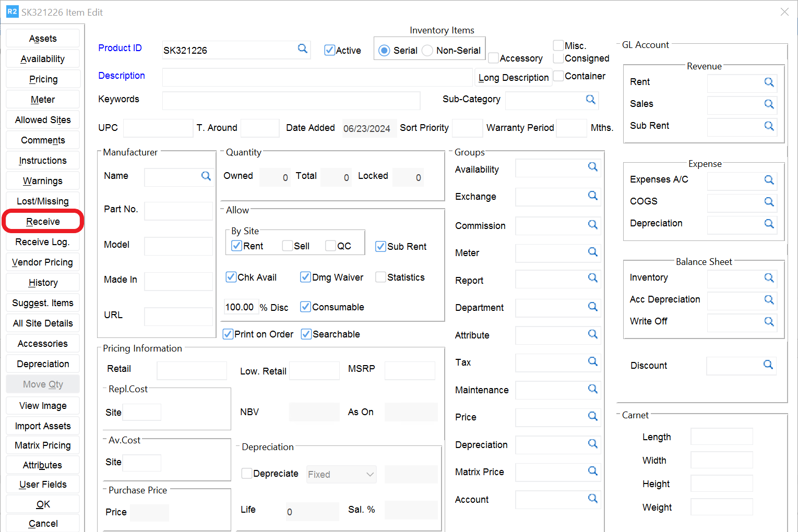
Task: Search COGS GL account
Action: click(769, 202)
